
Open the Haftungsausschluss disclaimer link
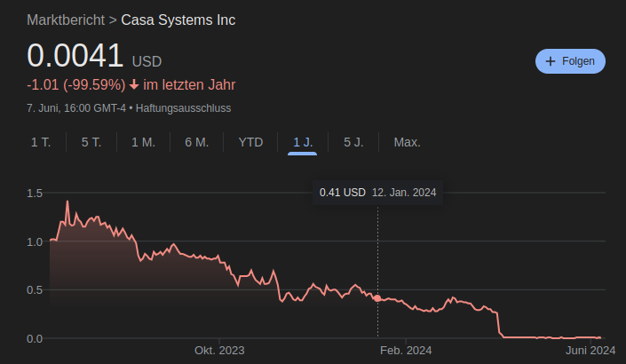click(x=183, y=108)
